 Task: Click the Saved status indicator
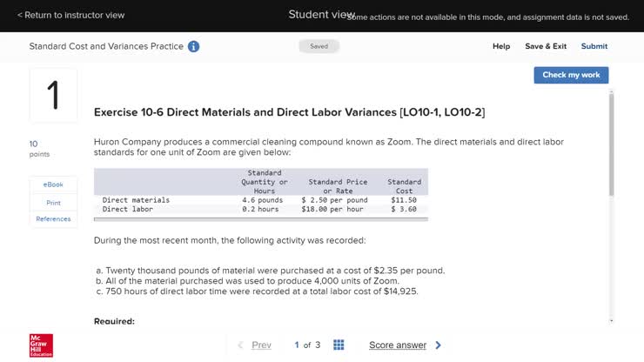pos(319,46)
